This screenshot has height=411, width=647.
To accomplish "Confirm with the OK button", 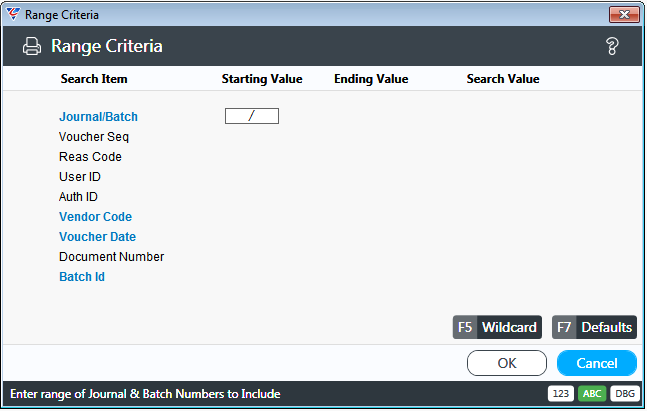I will click(x=507, y=363).
